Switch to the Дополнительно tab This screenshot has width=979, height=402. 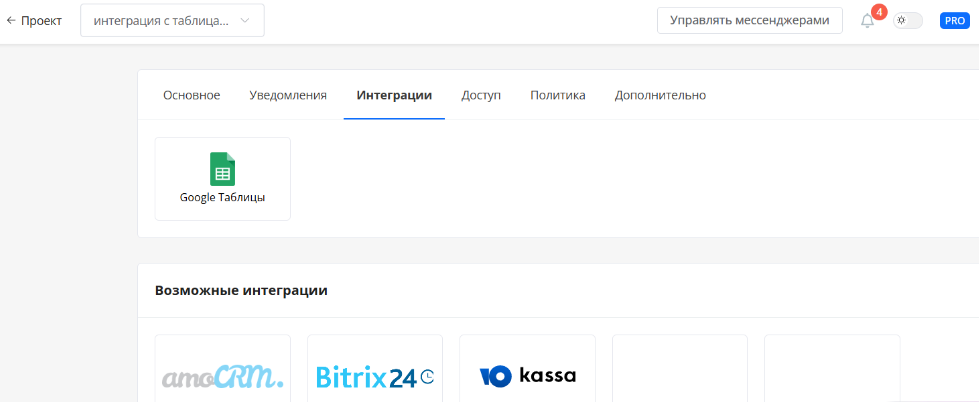coord(660,95)
